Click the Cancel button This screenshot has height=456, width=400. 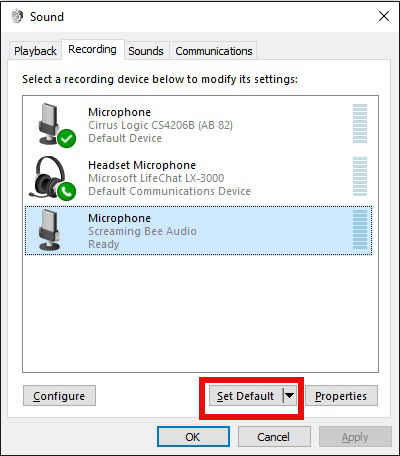274,437
